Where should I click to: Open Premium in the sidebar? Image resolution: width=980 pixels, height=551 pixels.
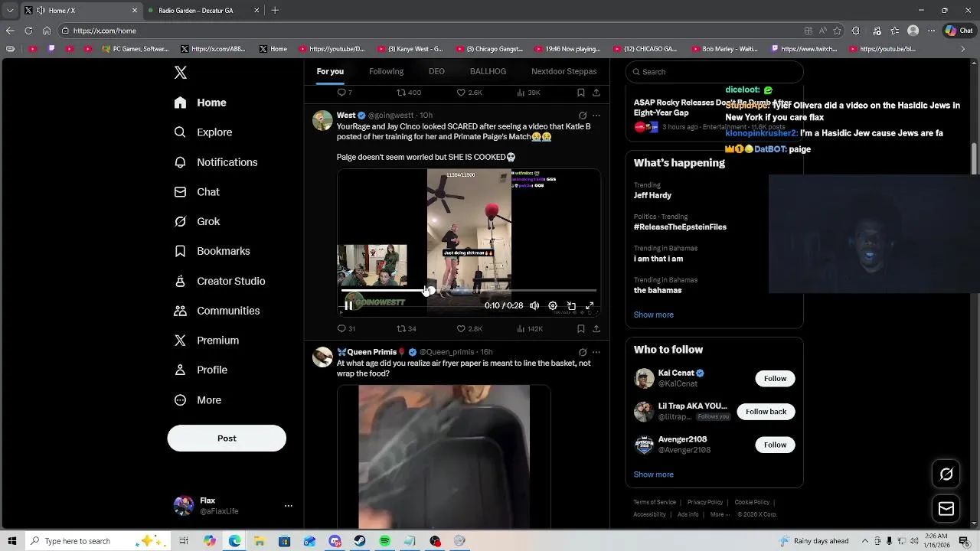(206, 341)
